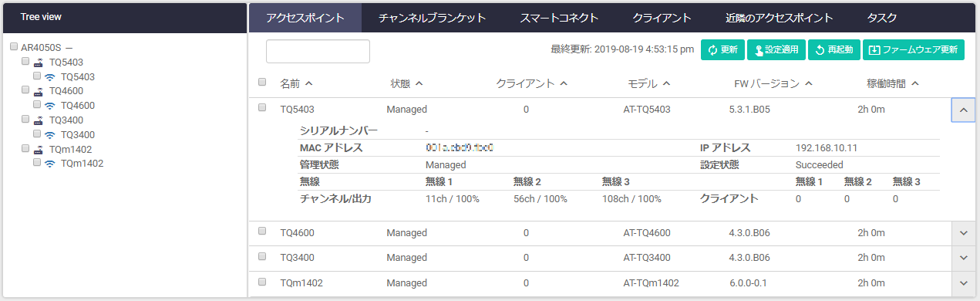Click the TQ4600 wireless signal icon

coord(50,106)
